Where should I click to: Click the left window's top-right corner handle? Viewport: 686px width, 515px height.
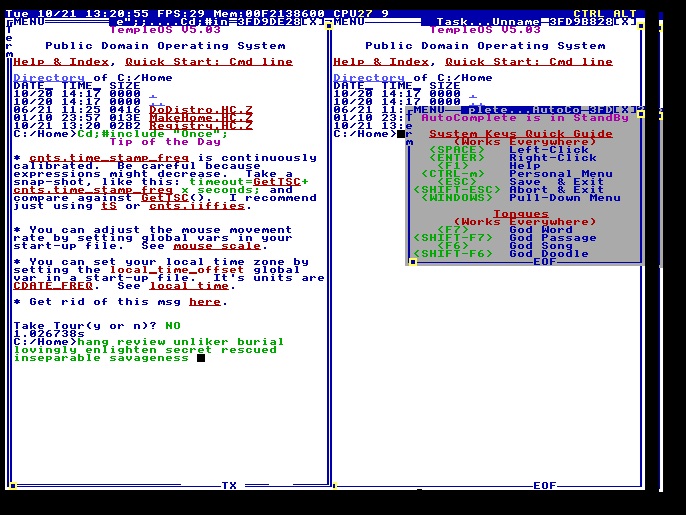pos(329,26)
